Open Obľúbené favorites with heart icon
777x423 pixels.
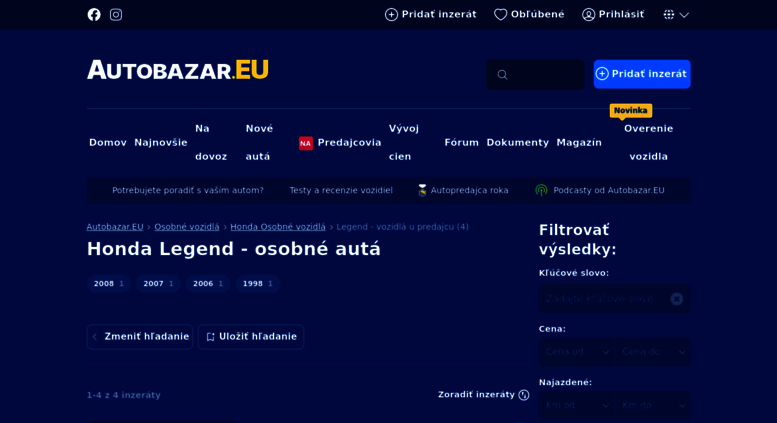pyautogui.click(x=529, y=14)
